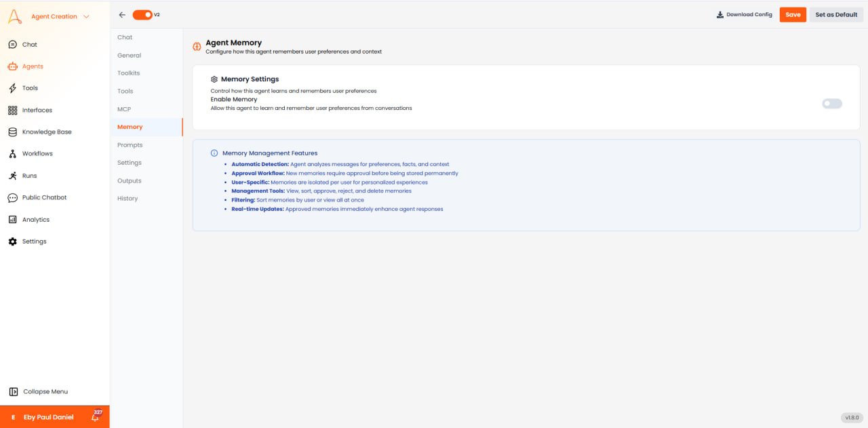
Task: Open notifications bell with 327 badge
Action: click(x=96, y=416)
